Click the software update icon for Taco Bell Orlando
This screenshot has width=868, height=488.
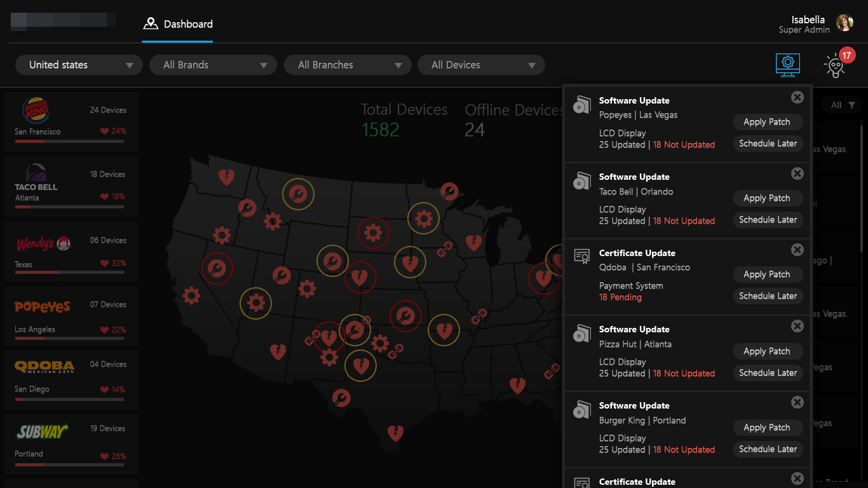581,181
